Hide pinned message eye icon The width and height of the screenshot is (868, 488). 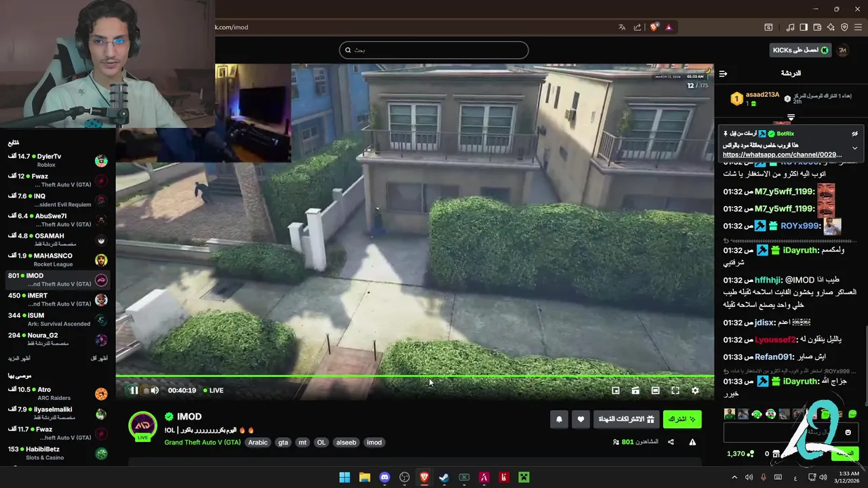(854, 134)
